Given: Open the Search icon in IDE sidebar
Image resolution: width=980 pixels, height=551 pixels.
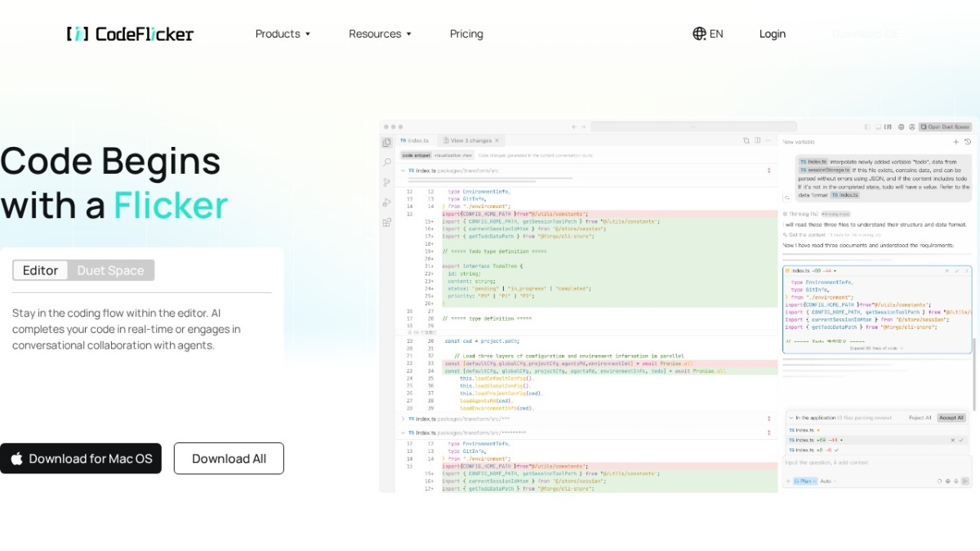Looking at the screenshot, I should click(x=387, y=162).
